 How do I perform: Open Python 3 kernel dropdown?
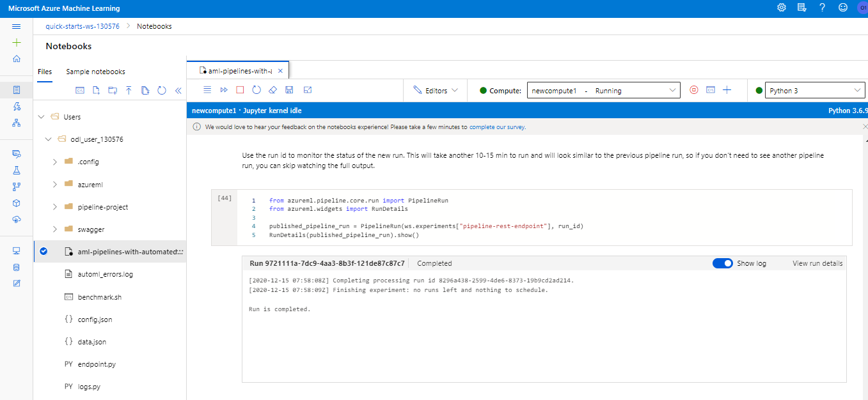[x=815, y=91]
